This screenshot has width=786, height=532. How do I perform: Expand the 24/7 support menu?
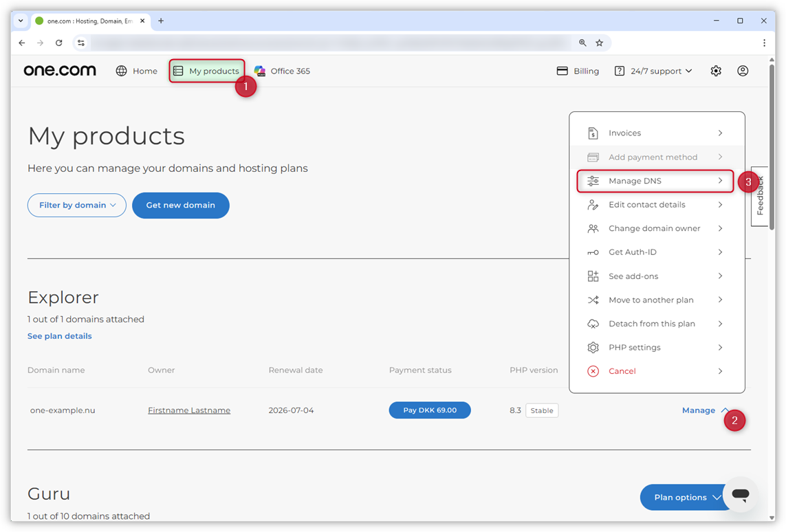point(652,70)
